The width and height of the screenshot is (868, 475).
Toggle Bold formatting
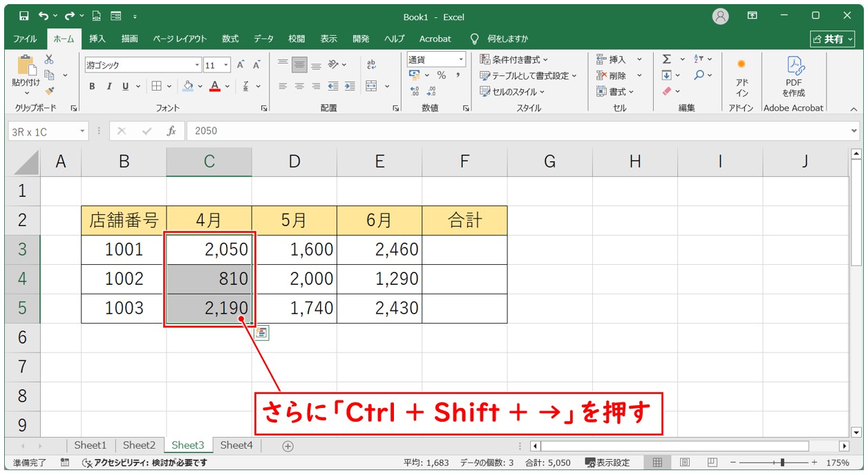tap(92, 86)
